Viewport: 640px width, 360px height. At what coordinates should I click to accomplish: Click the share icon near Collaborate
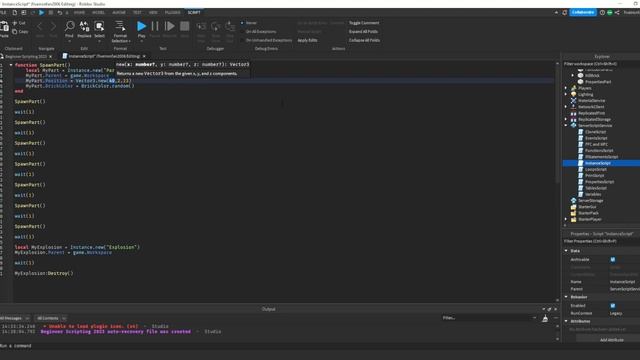point(617,13)
